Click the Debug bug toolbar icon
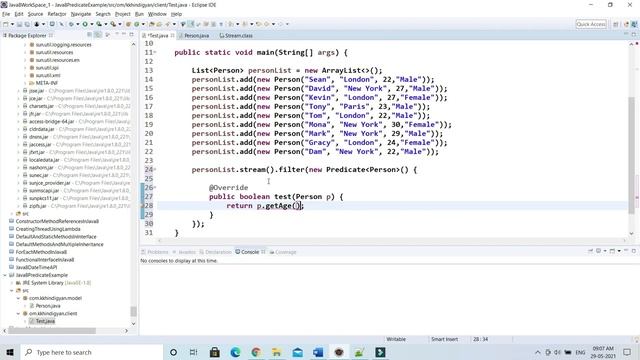The height and width of the screenshot is (360, 640). click(71, 24)
